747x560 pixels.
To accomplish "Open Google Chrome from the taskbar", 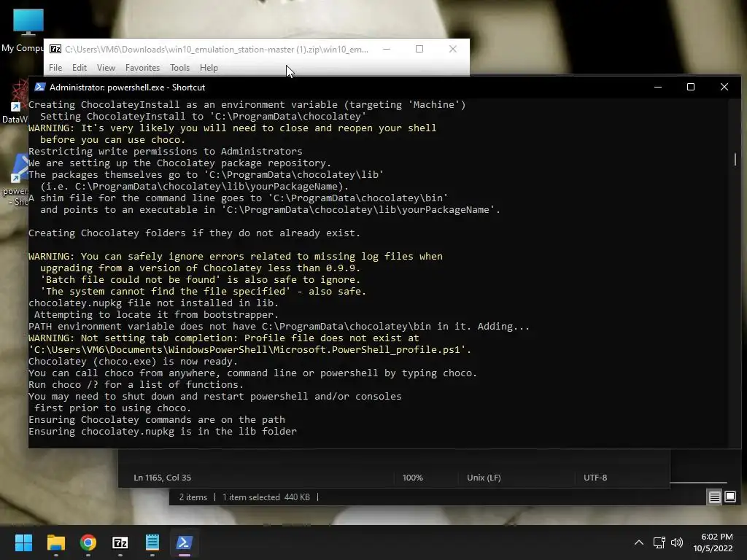I will pos(88,542).
